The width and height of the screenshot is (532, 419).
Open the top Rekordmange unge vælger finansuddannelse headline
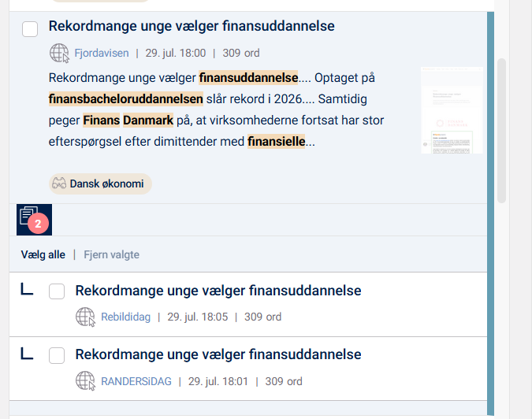pyautogui.click(x=192, y=26)
